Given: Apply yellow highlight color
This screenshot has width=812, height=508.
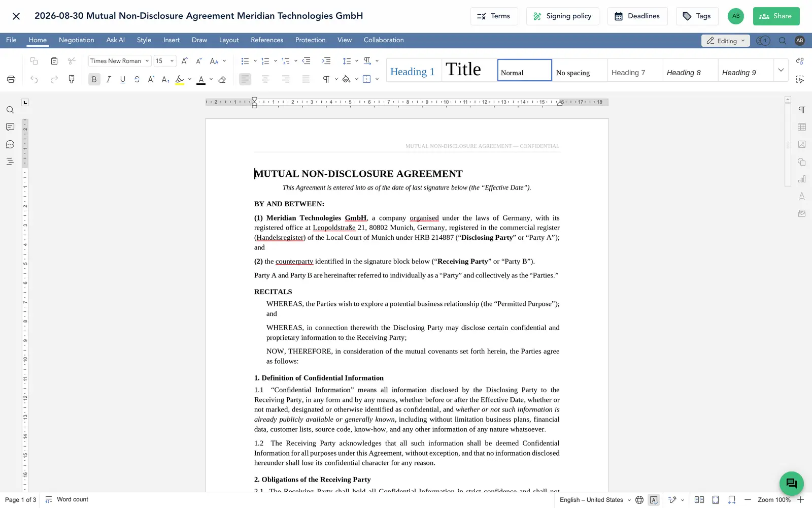Looking at the screenshot, I should coord(180,79).
